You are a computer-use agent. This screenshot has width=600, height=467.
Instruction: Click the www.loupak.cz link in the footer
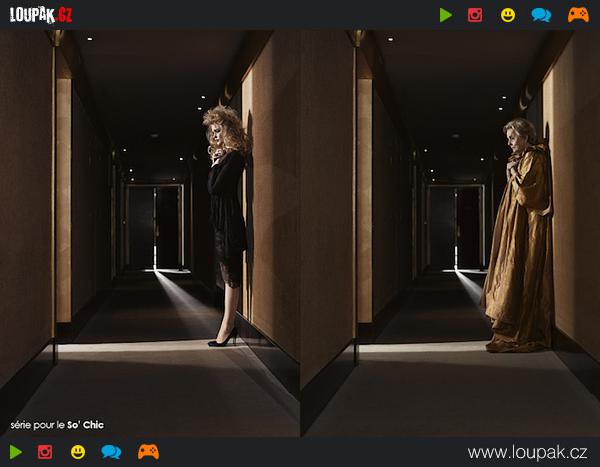click(x=527, y=452)
